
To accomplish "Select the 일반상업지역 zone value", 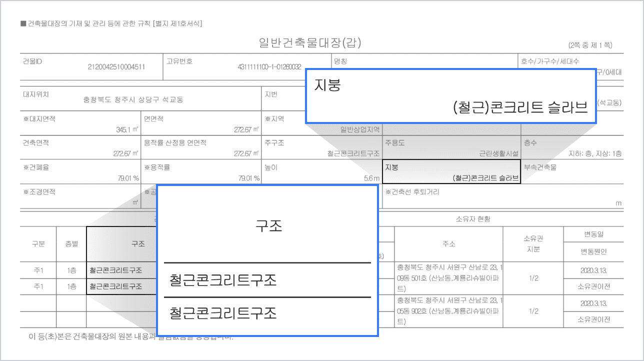I will point(359,129).
